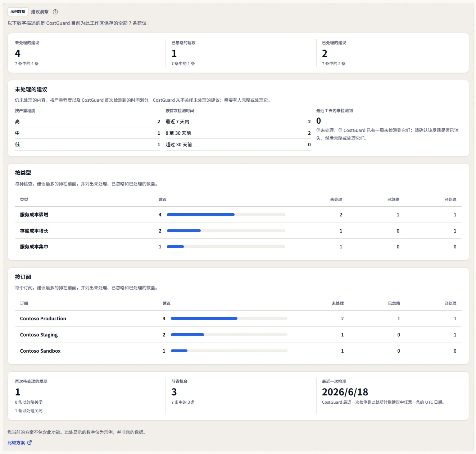Click the 最近 7 天内未检测到 heading

pos(334,111)
